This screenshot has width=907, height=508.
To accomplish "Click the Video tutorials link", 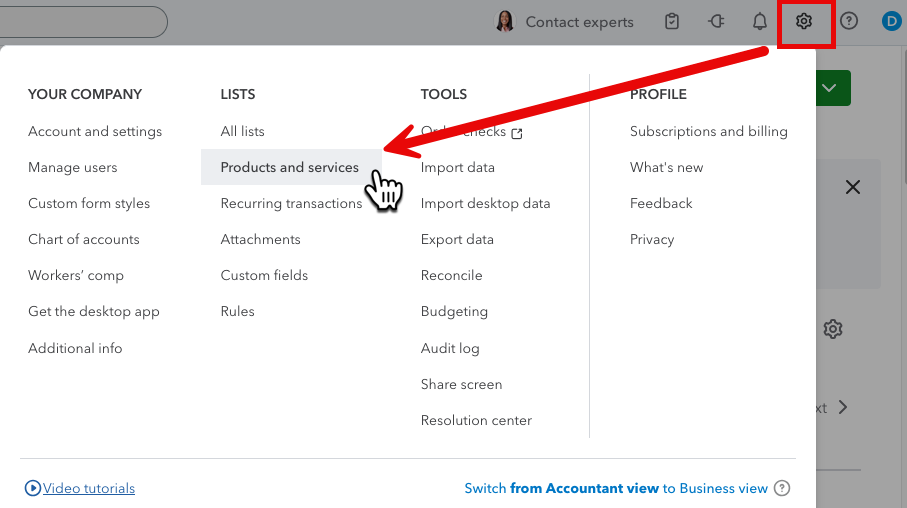I will [89, 488].
